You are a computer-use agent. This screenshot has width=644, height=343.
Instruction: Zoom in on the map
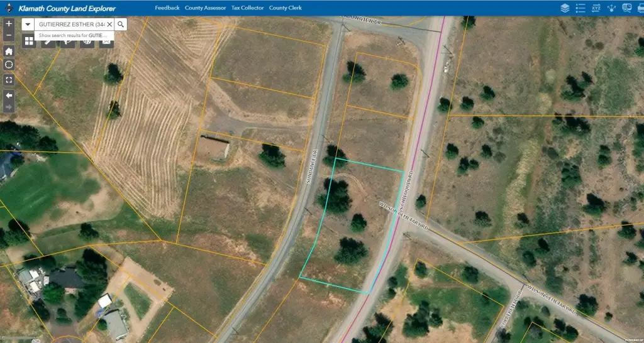click(9, 23)
